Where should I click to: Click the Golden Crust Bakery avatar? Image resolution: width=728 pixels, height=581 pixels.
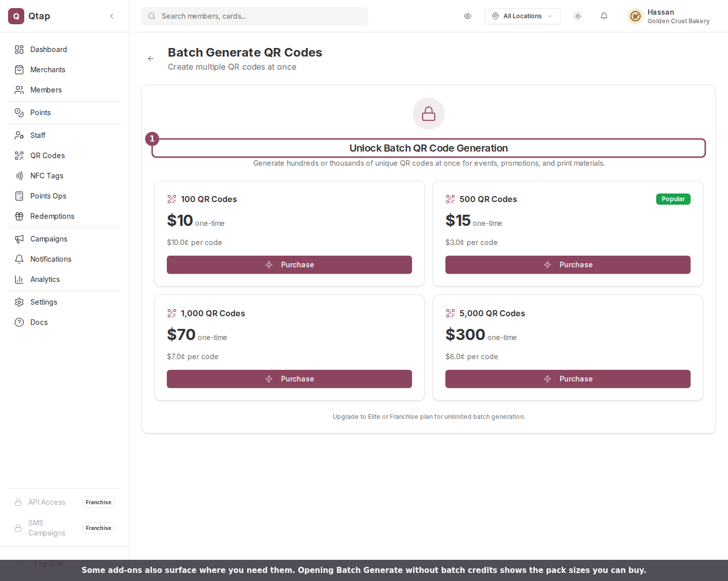[x=635, y=16]
